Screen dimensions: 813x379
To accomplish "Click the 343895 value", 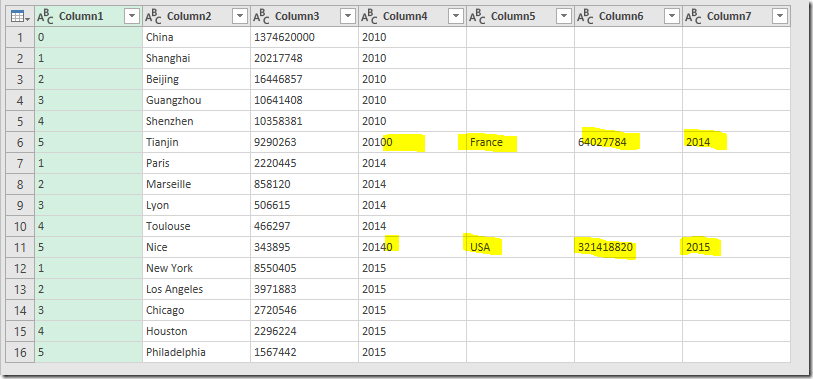I will [x=272, y=247].
